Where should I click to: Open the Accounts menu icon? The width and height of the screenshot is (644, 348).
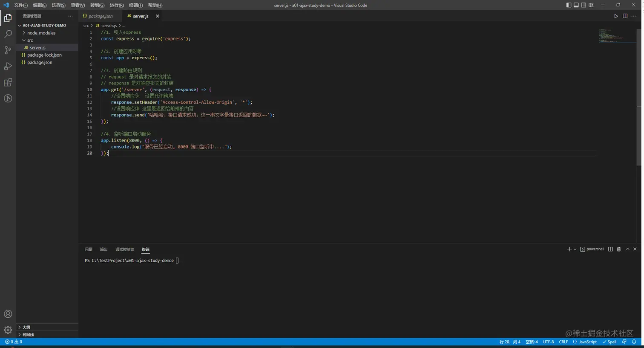coord(8,314)
